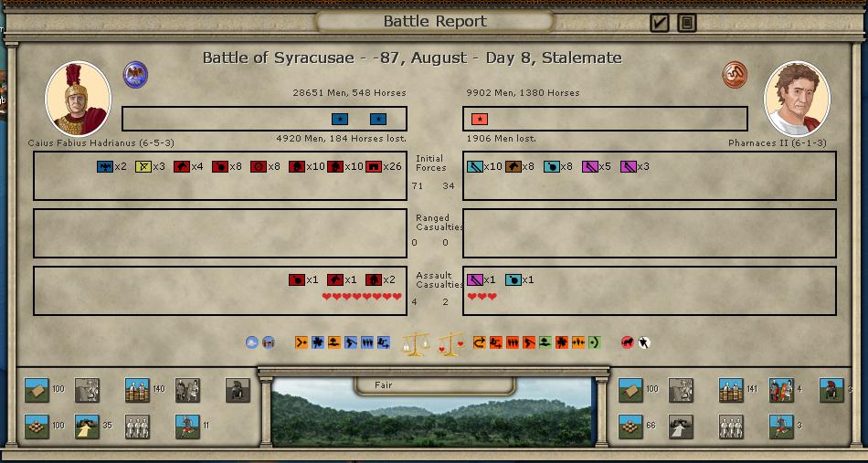Click the Battle Report title

point(434,21)
